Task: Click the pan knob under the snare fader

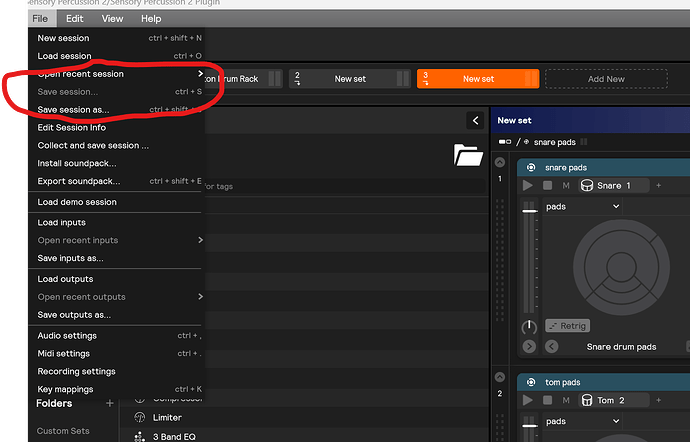Action: [x=529, y=327]
